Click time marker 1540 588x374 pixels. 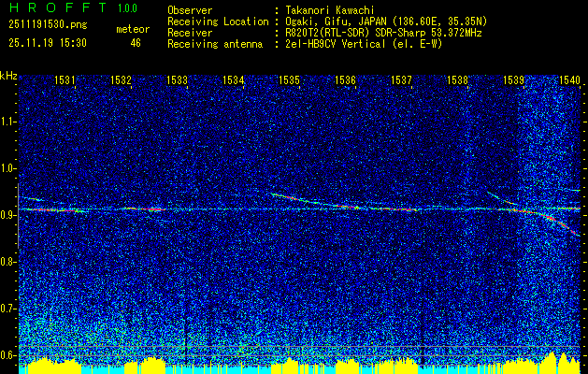pos(569,79)
